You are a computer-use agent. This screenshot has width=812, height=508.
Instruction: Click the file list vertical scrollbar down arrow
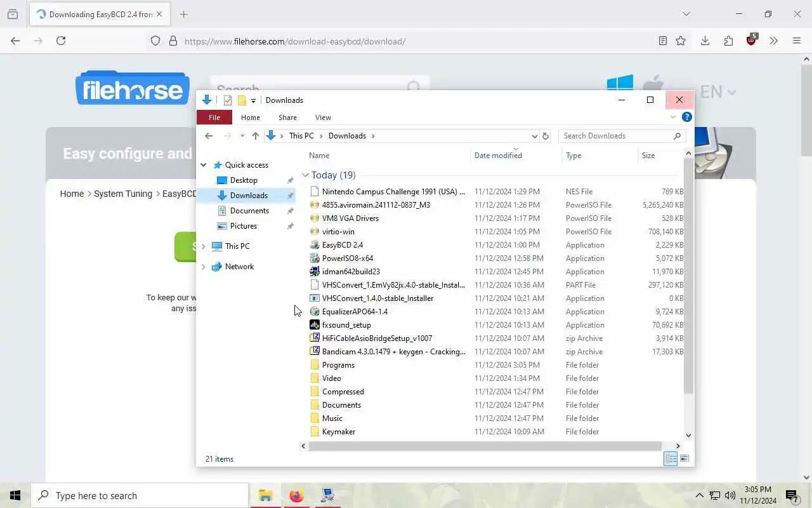(x=689, y=436)
